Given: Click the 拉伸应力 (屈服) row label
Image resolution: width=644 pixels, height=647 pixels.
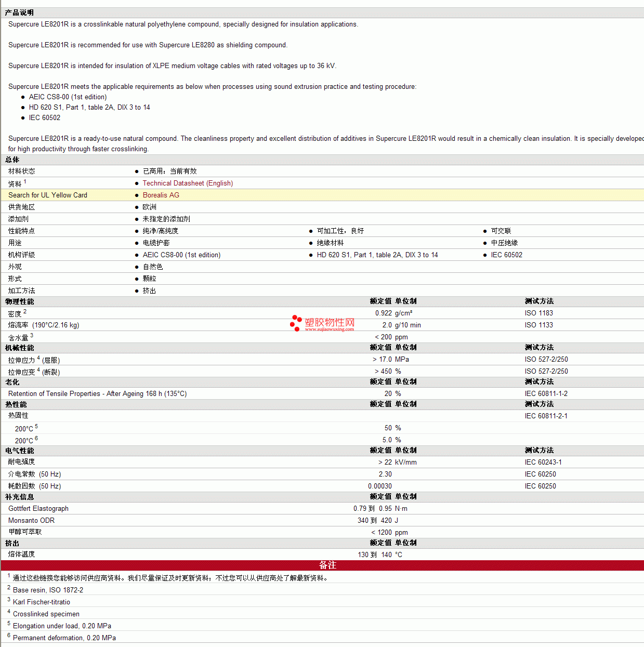Looking at the screenshot, I should click(34, 360).
